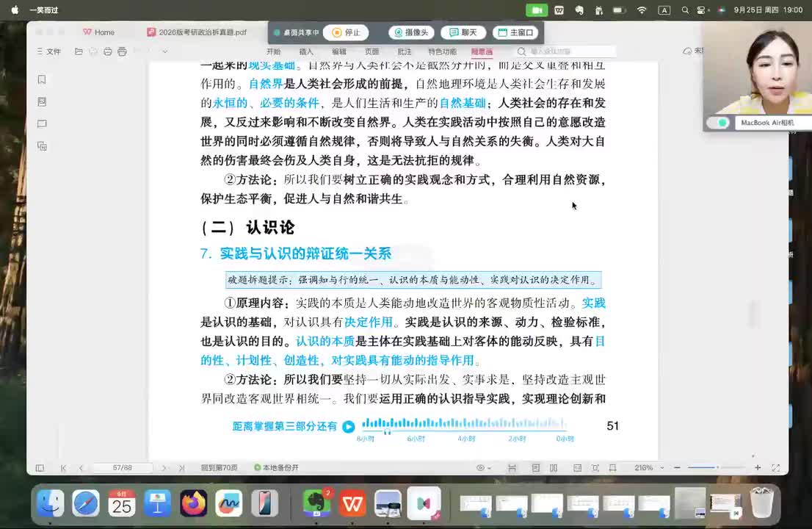Click the Wi-Fi icon in menu bar
Screen dimensions: 812x529
[642, 10]
